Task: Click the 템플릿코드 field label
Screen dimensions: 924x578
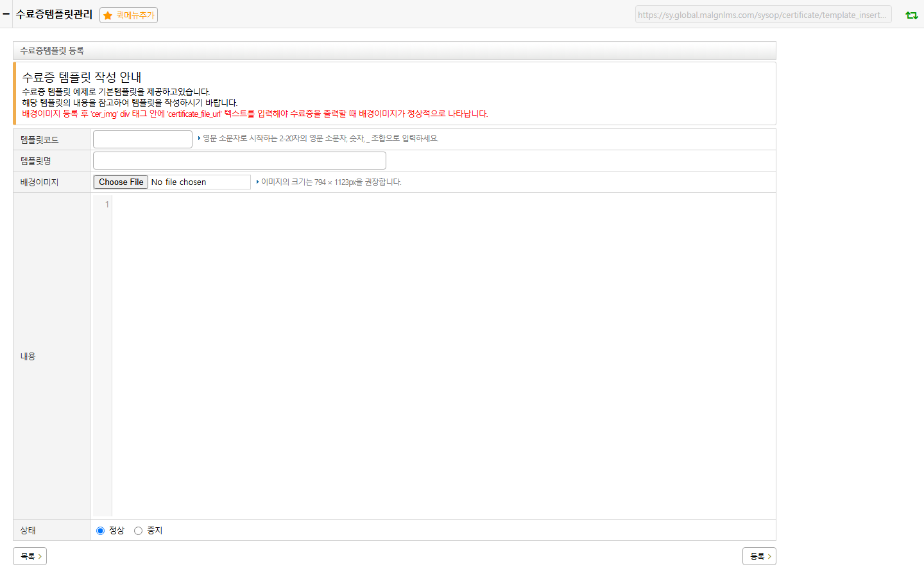Action: pos(39,139)
